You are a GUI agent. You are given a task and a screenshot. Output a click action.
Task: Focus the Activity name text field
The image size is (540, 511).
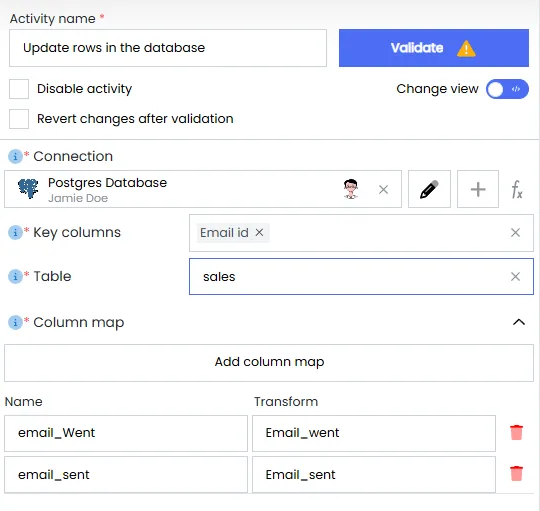pos(168,48)
